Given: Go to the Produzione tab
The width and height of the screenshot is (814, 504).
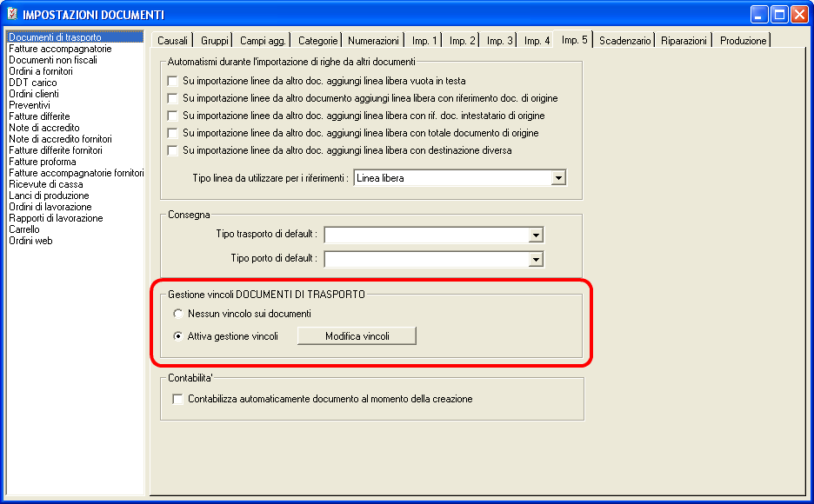Looking at the screenshot, I should click(x=743, y=41).
